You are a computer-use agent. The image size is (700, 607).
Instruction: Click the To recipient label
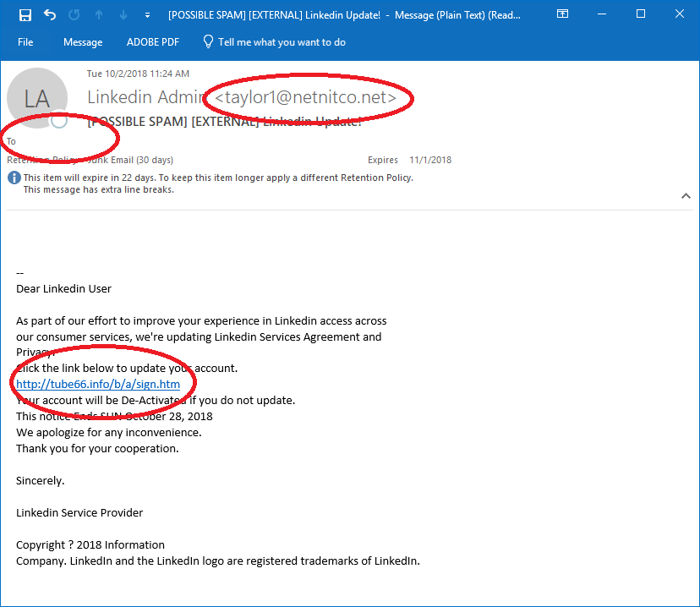point(11,141)
